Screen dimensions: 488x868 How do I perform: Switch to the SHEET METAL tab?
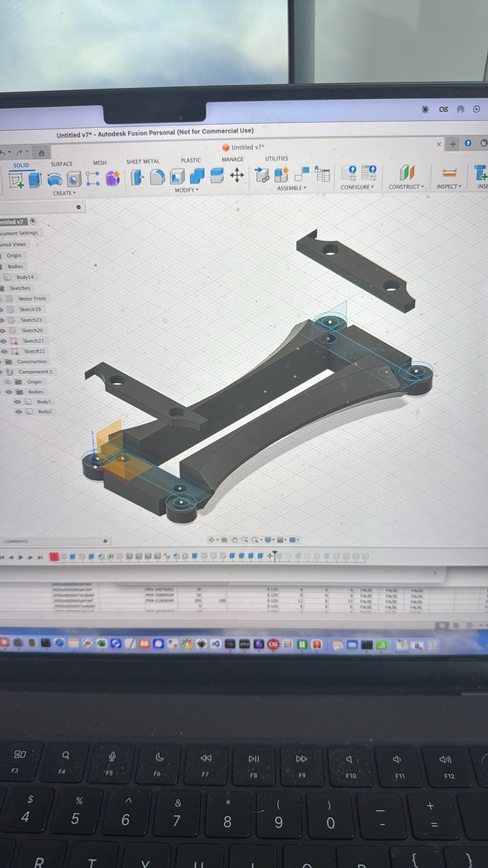(143, 161)
